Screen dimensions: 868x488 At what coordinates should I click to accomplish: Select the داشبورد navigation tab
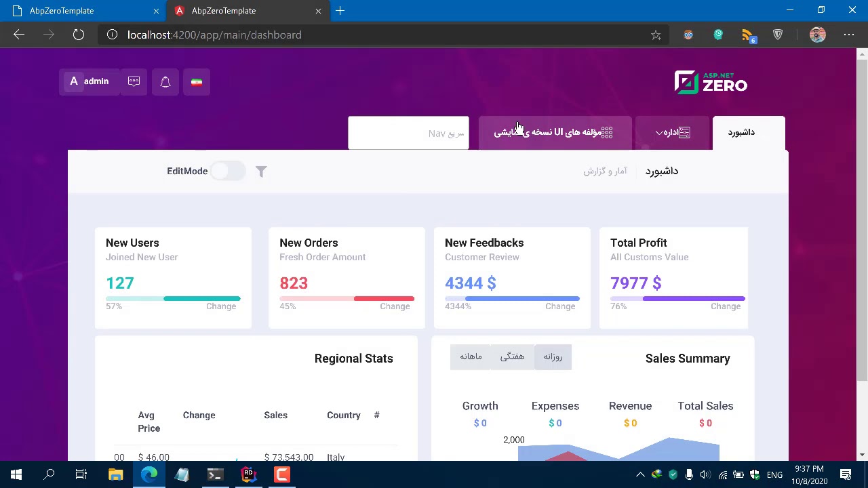749,132
